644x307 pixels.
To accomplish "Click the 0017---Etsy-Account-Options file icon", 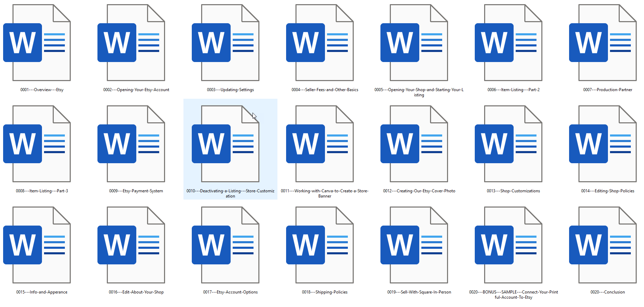I will click(x=225, y=245).
